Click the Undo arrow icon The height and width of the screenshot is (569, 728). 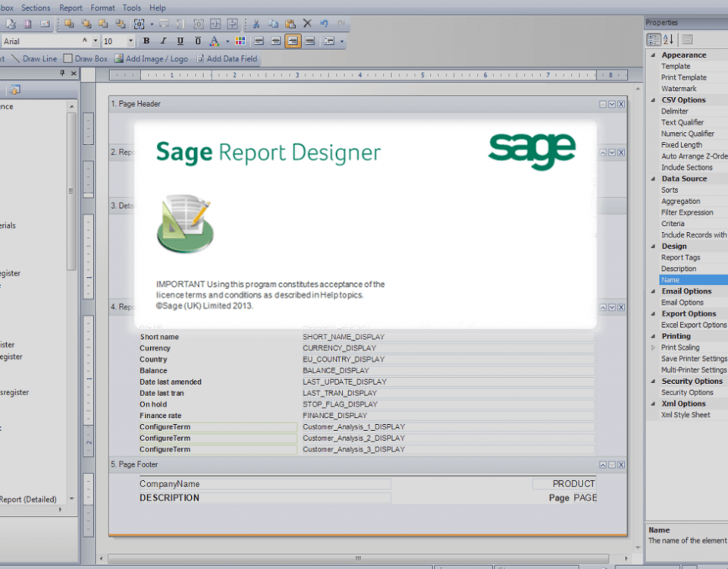tap(324, 24)
